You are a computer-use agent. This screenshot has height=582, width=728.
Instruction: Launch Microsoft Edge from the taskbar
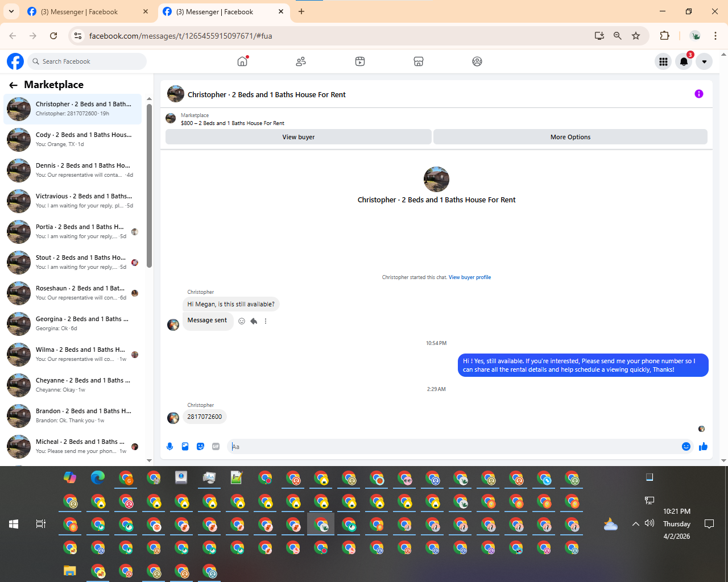[98, 477]
